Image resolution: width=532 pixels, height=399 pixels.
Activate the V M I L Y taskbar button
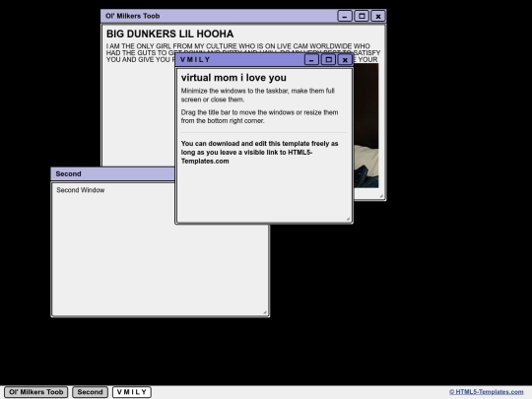point(132,392)
